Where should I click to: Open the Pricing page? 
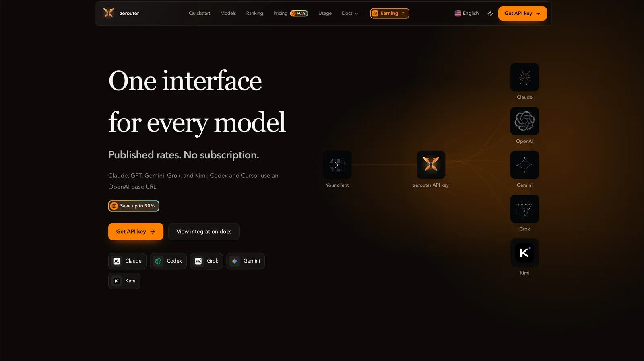pos(280,13)
